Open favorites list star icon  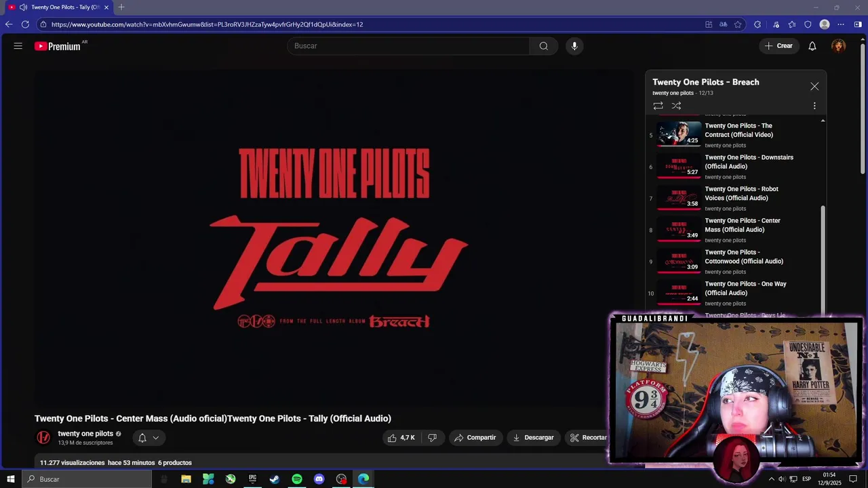tap(792, 24)
